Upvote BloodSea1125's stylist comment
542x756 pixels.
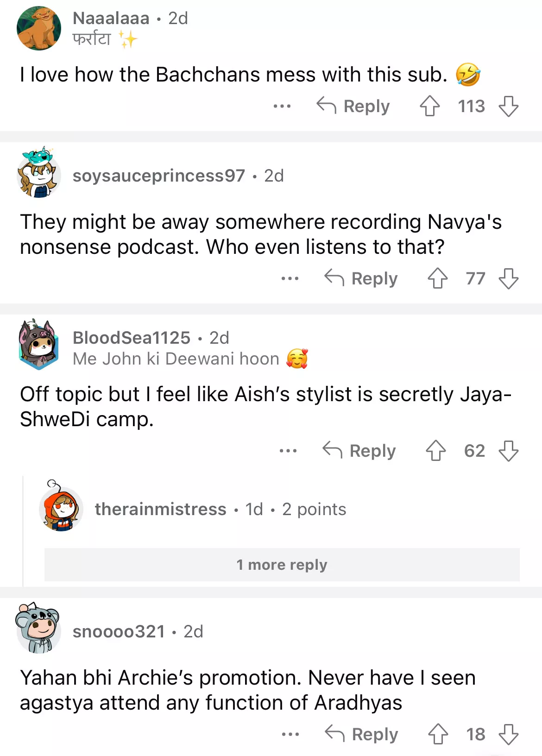435,451
